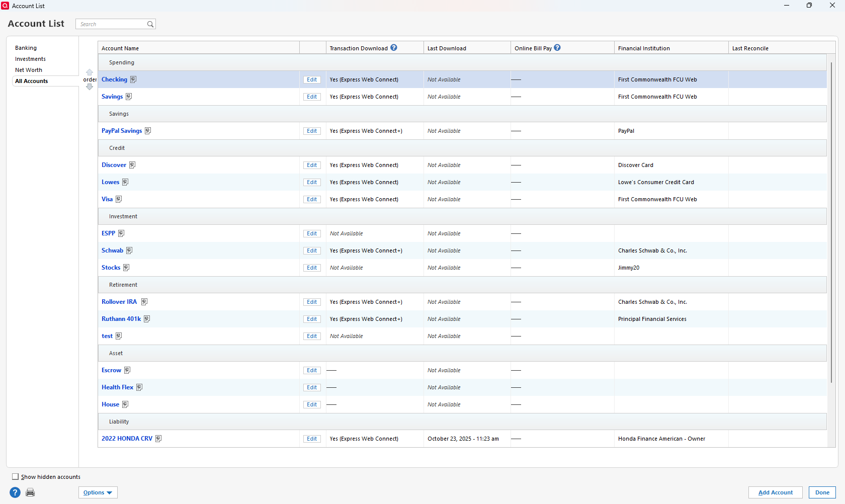The height and width of the screenshot is (504, 845).
Task: Click the 'Liability' group header row
Action: tap(462, 422)
